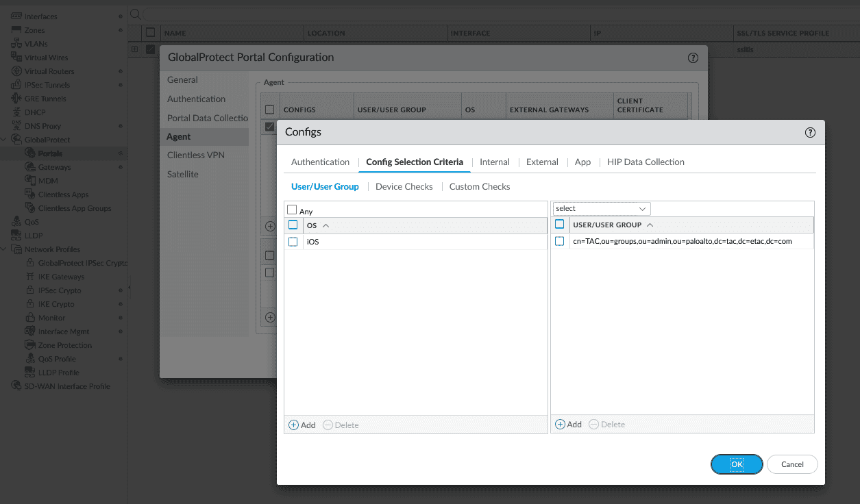Open the Device Checks sub-tab

[x=404, y=186]
